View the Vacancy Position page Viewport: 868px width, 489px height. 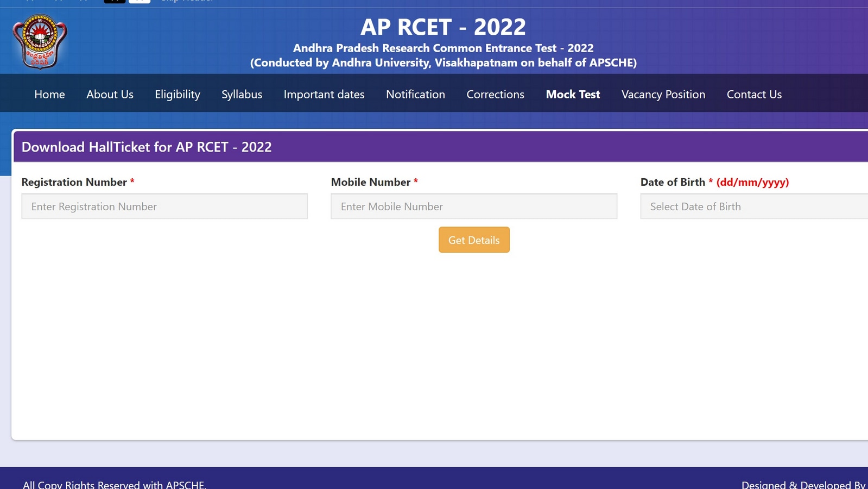pos(663,94)
